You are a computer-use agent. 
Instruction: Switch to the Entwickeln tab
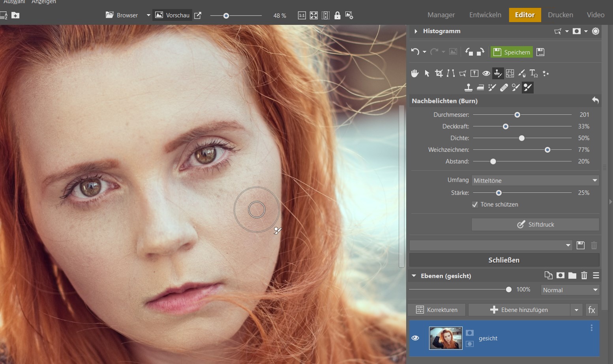coord(485,15)
